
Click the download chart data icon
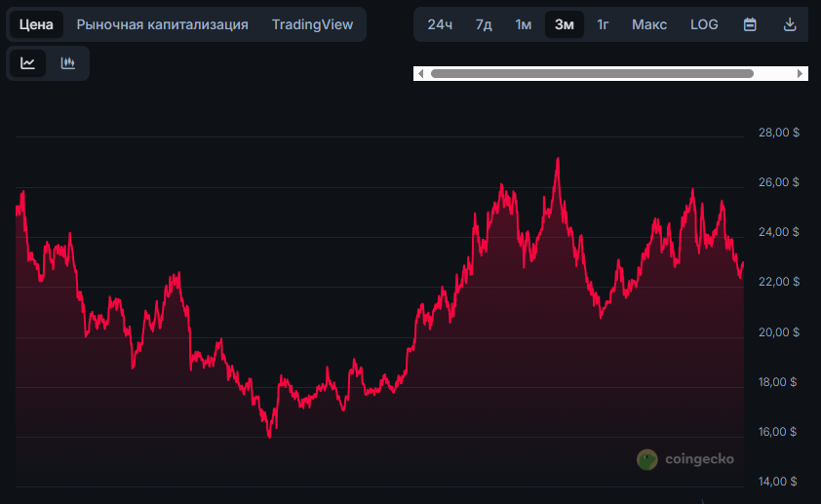pyautogui.click(x=791, y=24)
